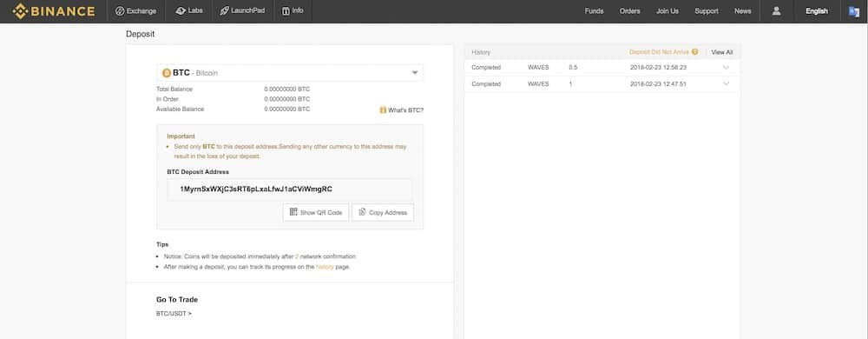Image resolution: width=868 pixels, height=339 pixels.
Task: Click the Info icon in the top navigation
Action: tap(286, 11)
